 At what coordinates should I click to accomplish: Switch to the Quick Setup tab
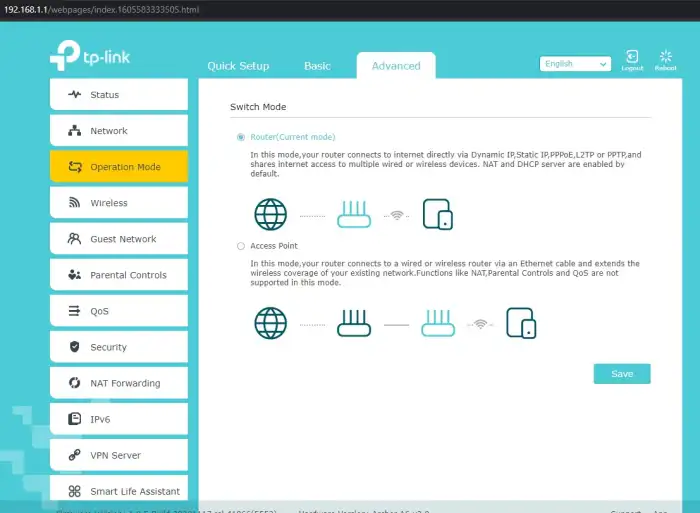point(238,66)
